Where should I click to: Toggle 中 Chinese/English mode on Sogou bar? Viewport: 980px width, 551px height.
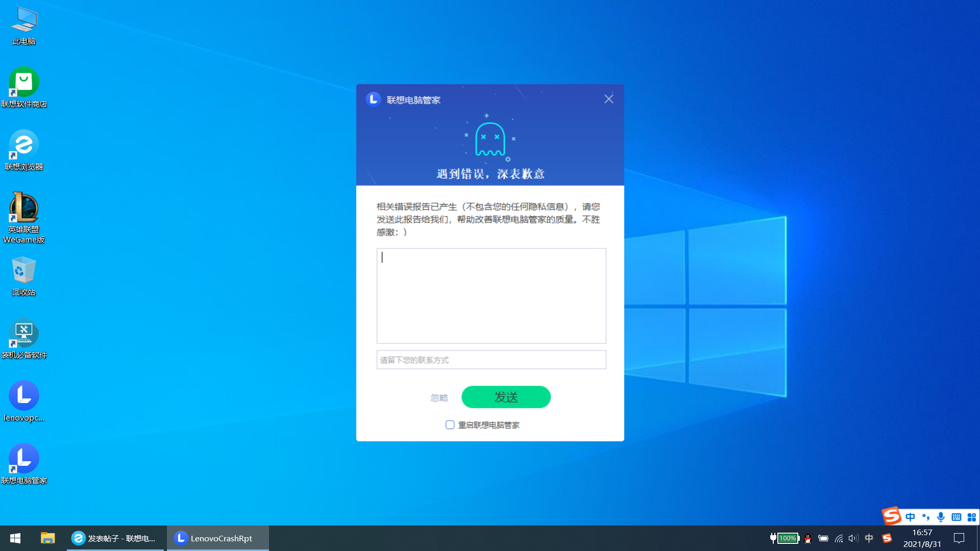[x=910, y=517]
